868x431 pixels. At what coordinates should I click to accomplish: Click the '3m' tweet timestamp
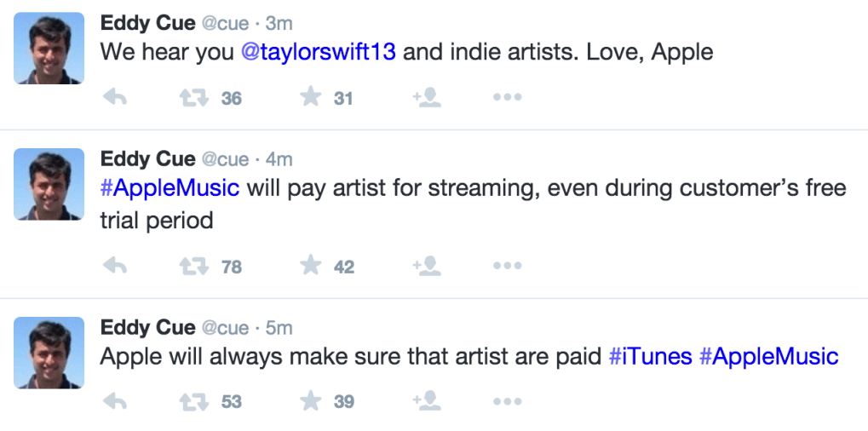tap(279, 24)
